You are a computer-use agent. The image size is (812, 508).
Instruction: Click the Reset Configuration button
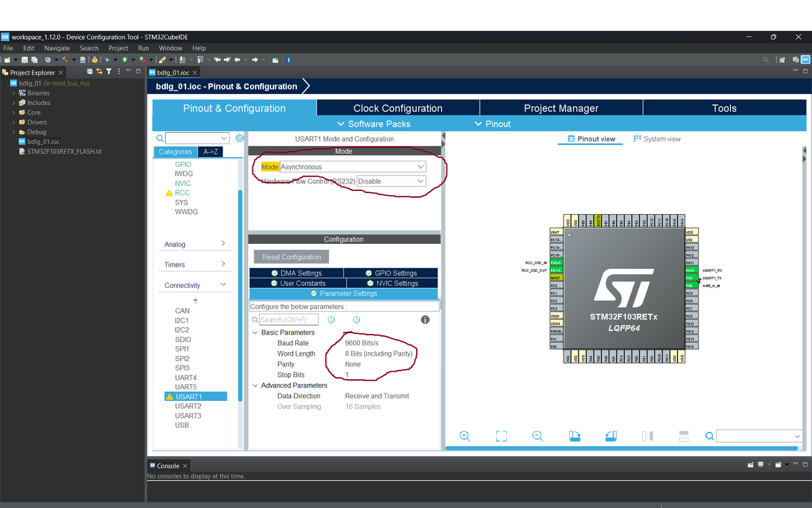pos(292,257)
